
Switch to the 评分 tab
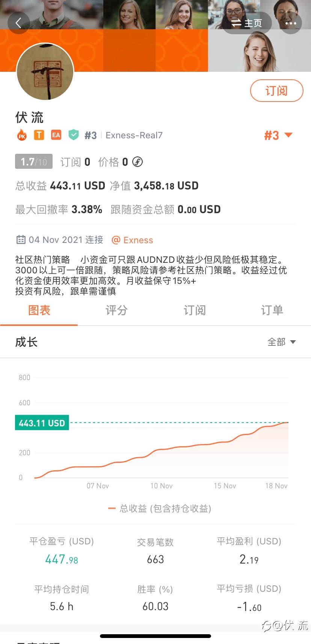(x=116, y=311)
